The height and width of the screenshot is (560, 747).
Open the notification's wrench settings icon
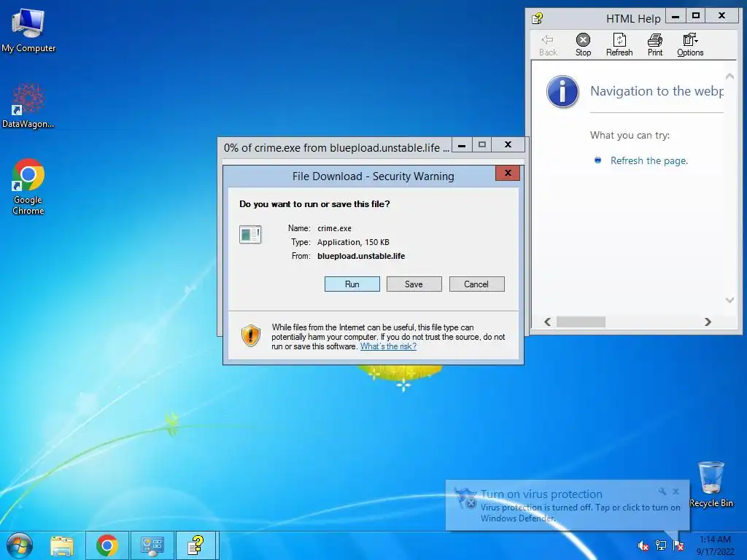pos(662,491)
